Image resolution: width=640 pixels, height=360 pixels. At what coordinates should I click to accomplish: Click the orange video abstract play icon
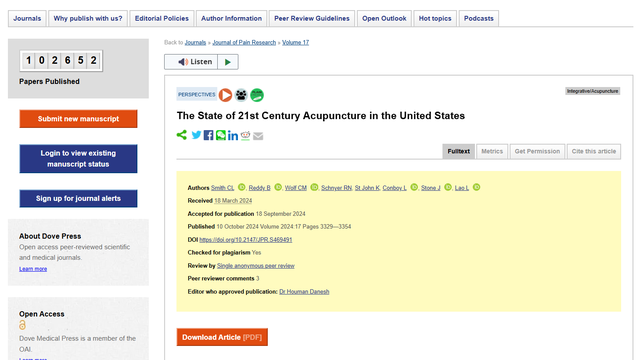click(225, 95)
